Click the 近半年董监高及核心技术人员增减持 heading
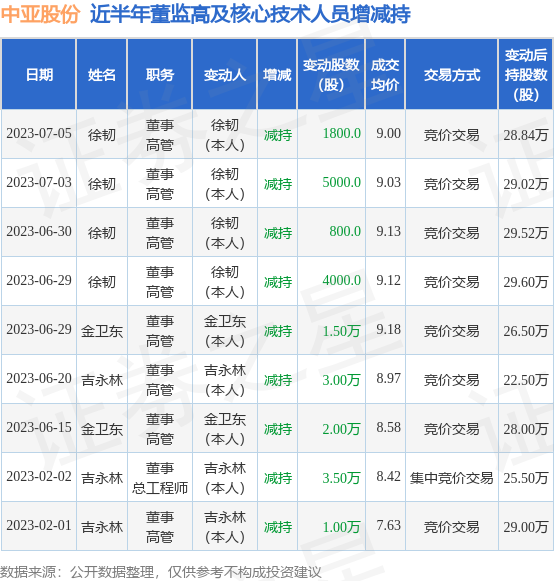554x581 pixels. click(x=250, y=14)
